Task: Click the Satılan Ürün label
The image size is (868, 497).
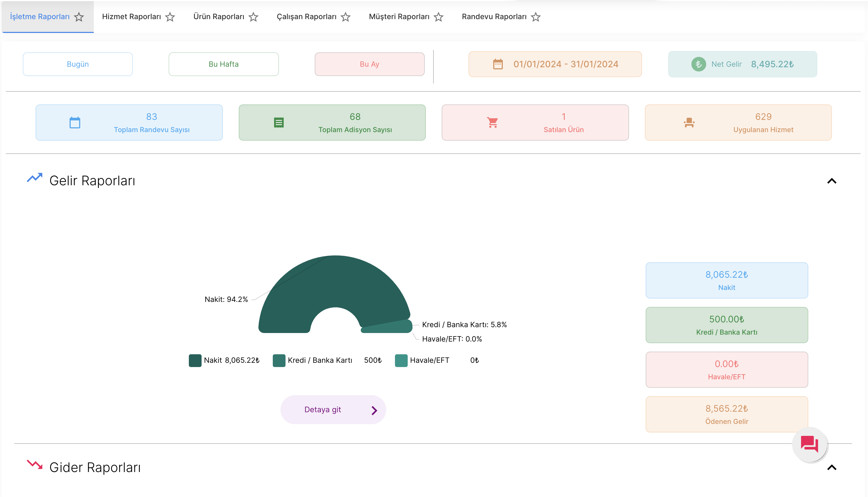Action: pos(563,130)
